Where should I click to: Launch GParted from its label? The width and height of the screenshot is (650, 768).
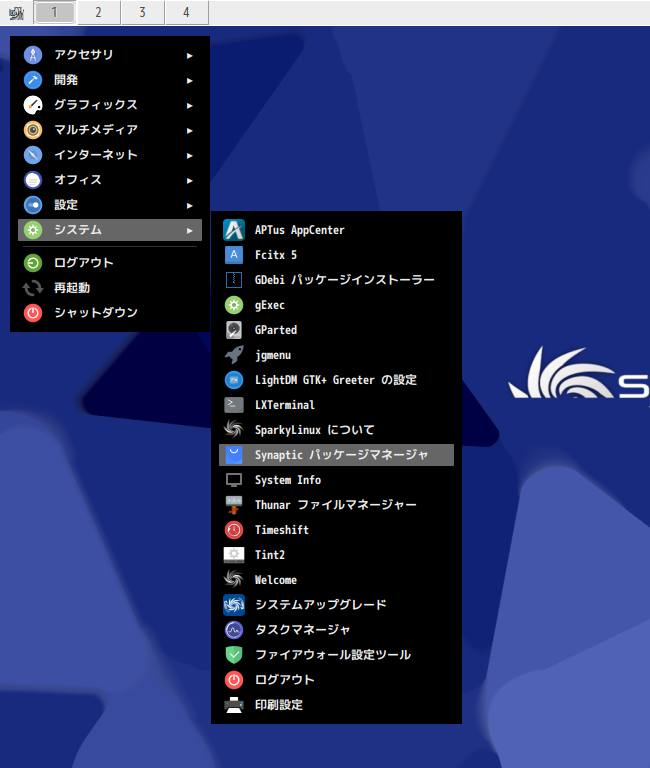pyautogui.click(x=276, y=330)
